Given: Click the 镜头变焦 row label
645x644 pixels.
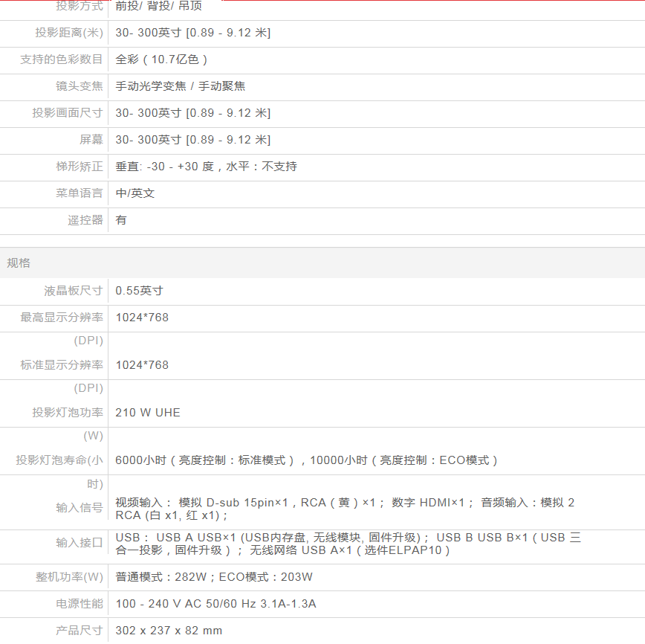Looking at the screenshot, I should 80,86.
